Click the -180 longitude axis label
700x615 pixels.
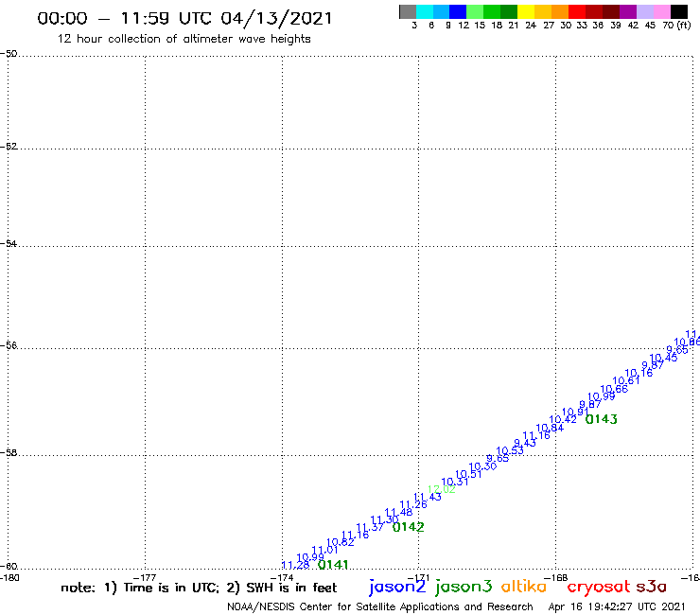[x=9, y=577]
